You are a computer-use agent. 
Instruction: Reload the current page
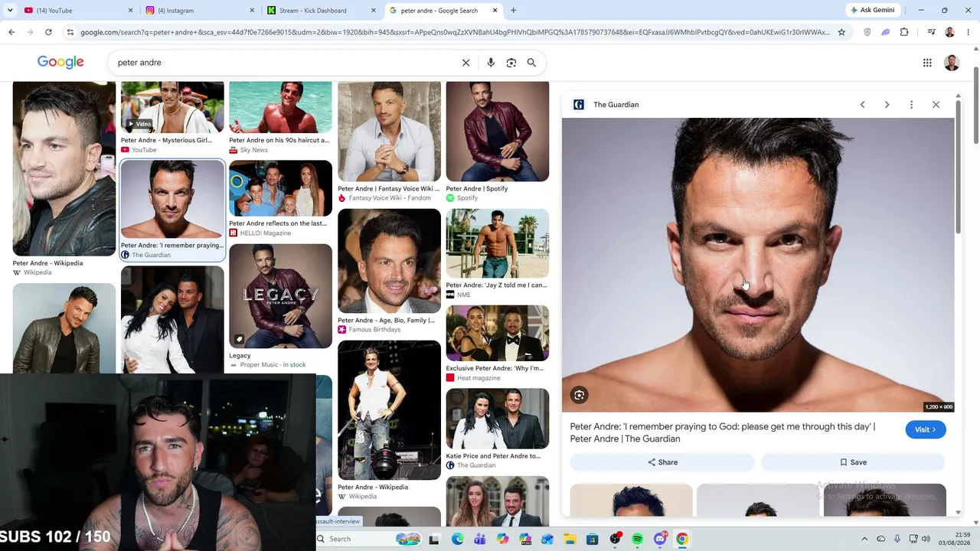(x=48, y=32)
